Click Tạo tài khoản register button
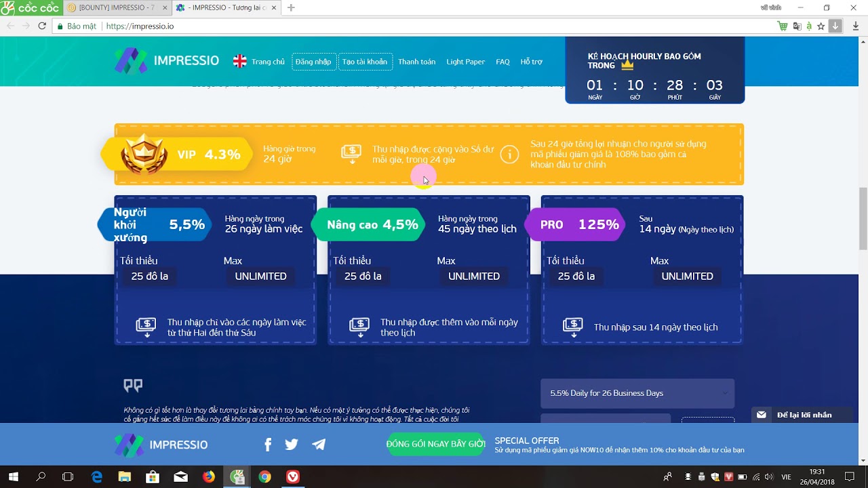868x488 pixels. click(x=365, y=62)
